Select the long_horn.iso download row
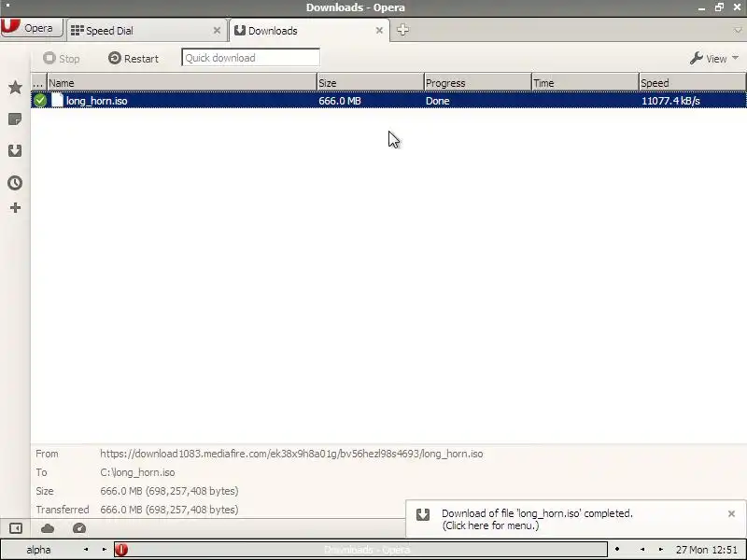This screenshot has height=560, width=747. (388, 101)
